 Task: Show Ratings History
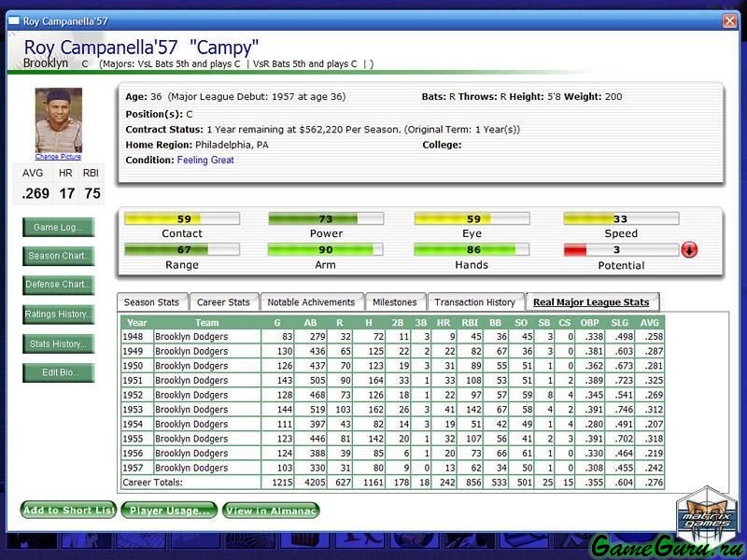(58, 315)
